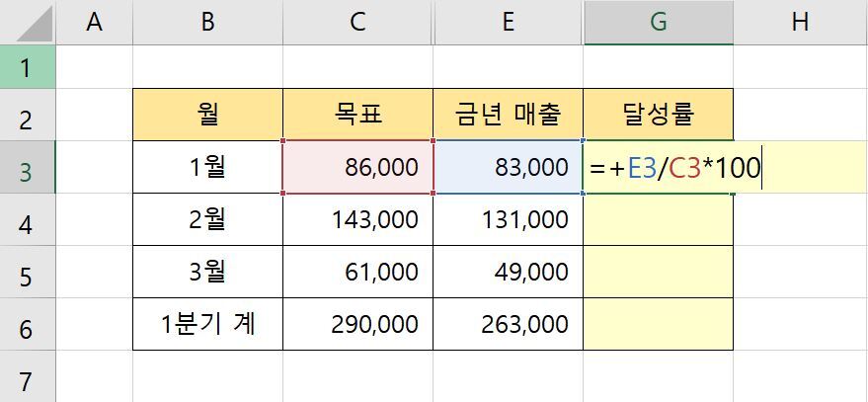Select row 4 header

coord(28,219)
